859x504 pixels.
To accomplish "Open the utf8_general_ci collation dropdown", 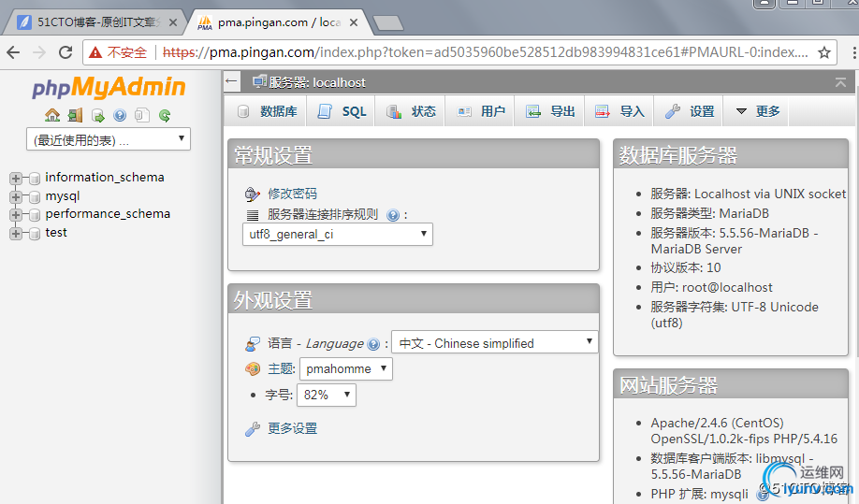I will point(338,234).
